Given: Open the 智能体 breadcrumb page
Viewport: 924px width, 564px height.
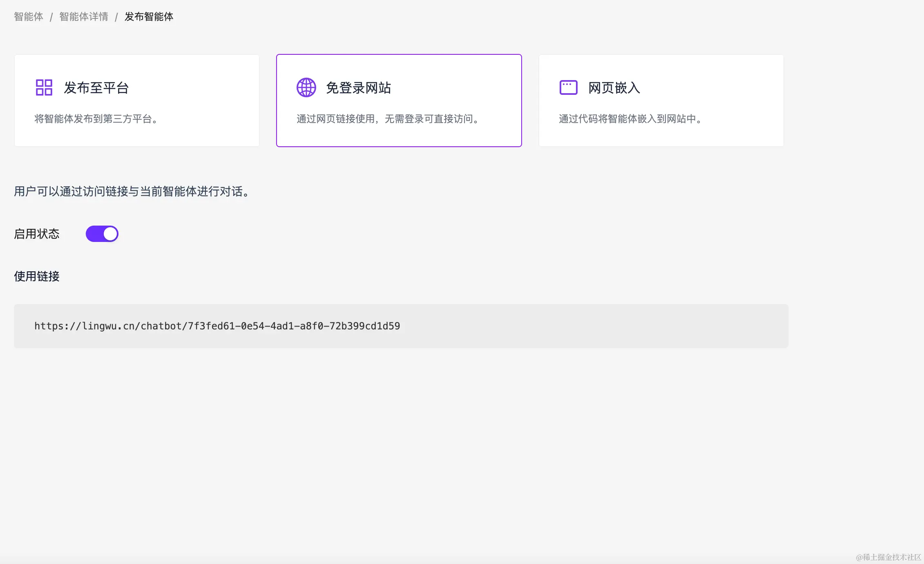Looking at the screenshot, I should [x=28, y=17].
